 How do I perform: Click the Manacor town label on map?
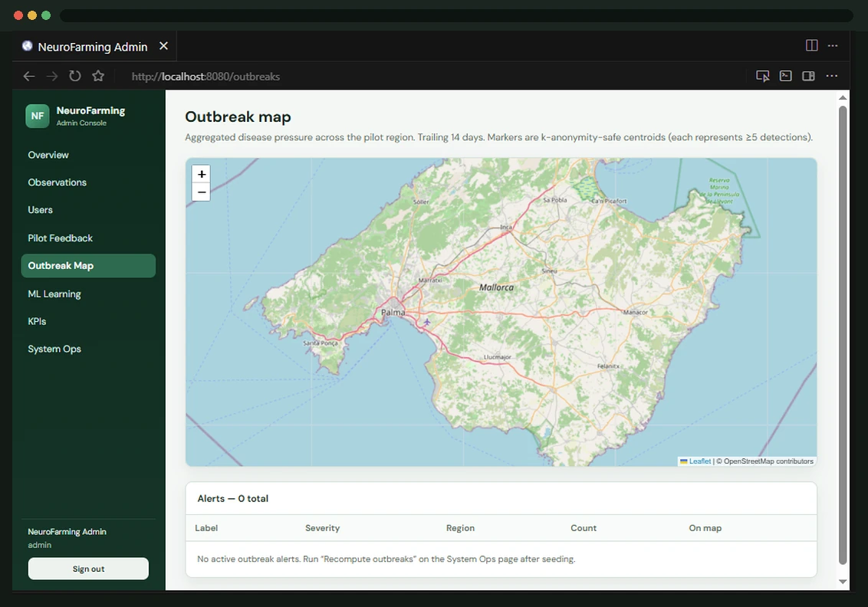click(x=635, y=312)
